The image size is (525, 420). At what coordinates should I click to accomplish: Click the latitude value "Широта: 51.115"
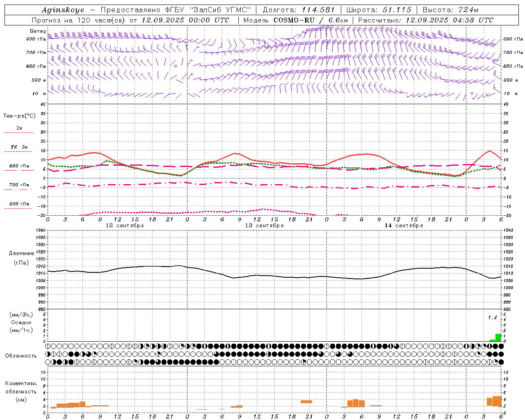pos(379,10)
